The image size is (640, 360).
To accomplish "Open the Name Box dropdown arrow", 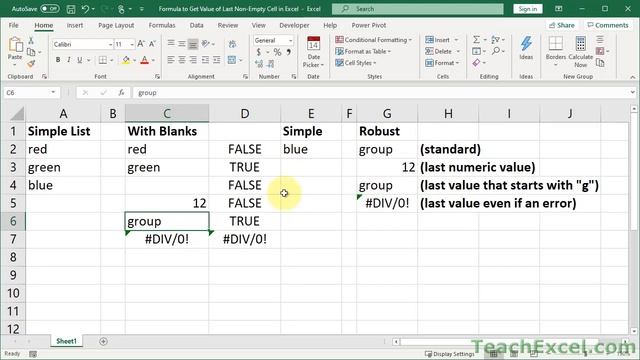I will 53,93.
